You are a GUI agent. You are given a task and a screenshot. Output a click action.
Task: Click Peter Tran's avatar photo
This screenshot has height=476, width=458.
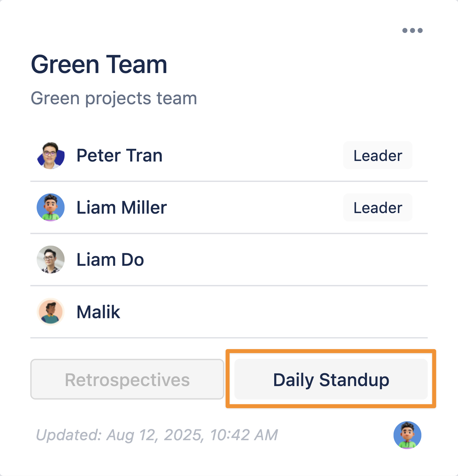click(x=51, y=156)
